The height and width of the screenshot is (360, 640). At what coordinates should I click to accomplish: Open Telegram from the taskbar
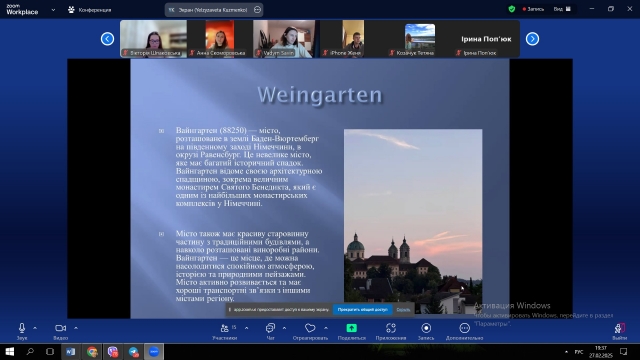click(x=133, y=351)
